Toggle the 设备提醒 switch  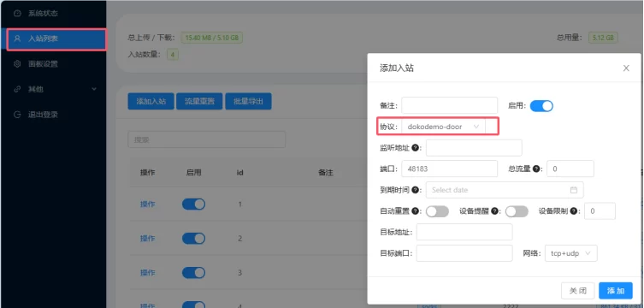click(x=517, y=211)
